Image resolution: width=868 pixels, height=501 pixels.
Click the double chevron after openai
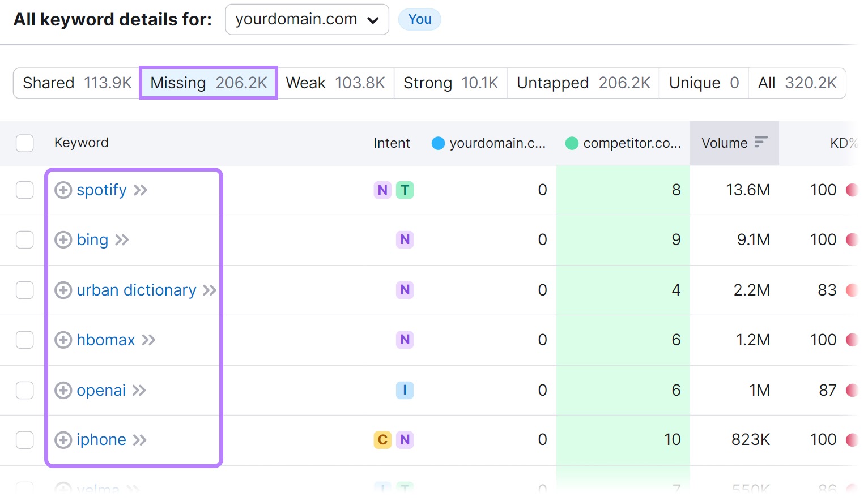click(x=139, y=391)
